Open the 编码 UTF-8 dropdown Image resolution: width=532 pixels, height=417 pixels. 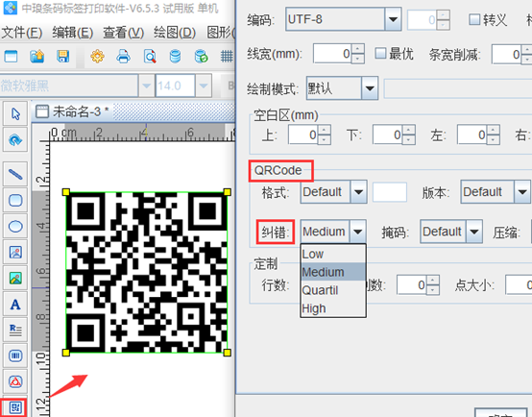393,19
